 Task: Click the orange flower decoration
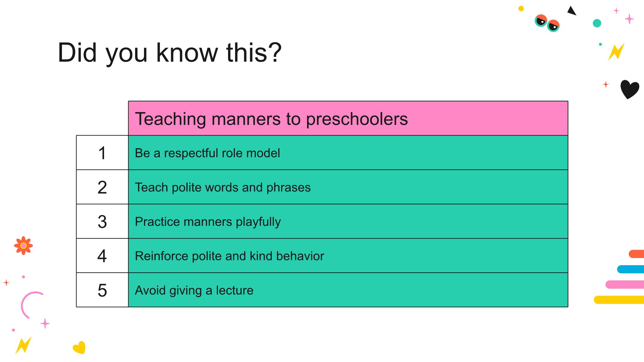click(x=23, y=246)
